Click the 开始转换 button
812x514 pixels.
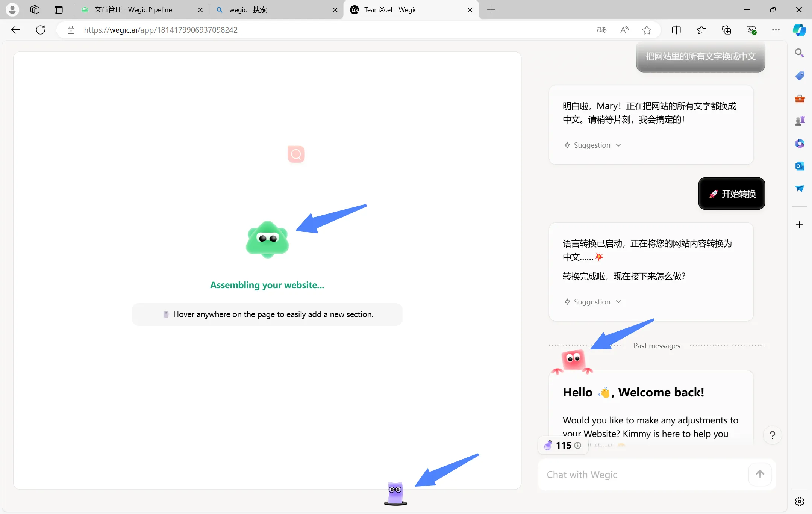click(732, 194)
